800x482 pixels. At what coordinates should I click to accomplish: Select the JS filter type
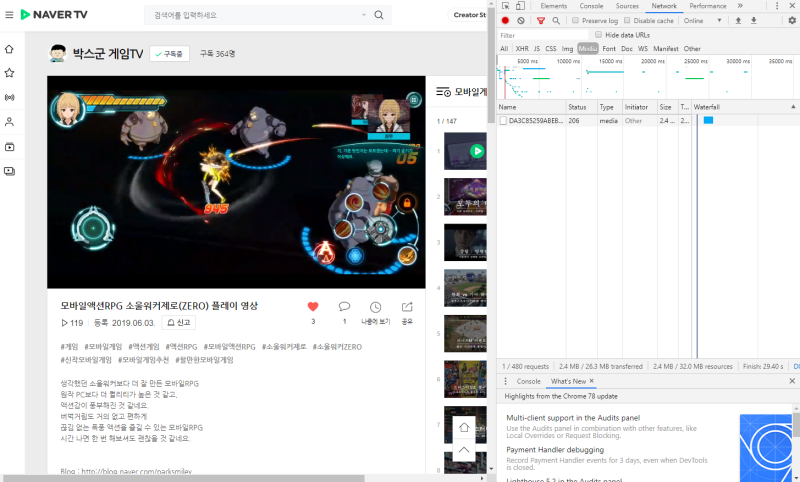(537, 48)
